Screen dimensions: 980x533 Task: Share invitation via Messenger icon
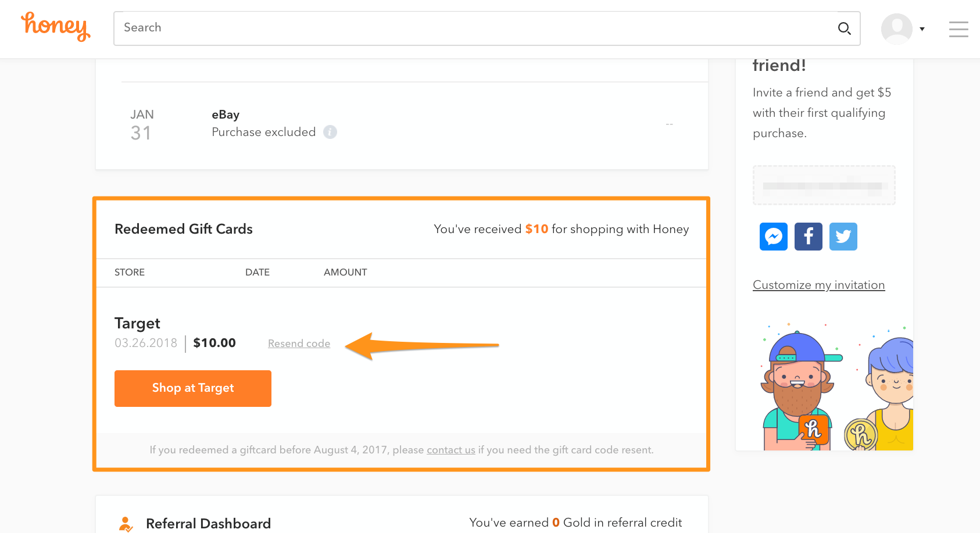[773, 237]
